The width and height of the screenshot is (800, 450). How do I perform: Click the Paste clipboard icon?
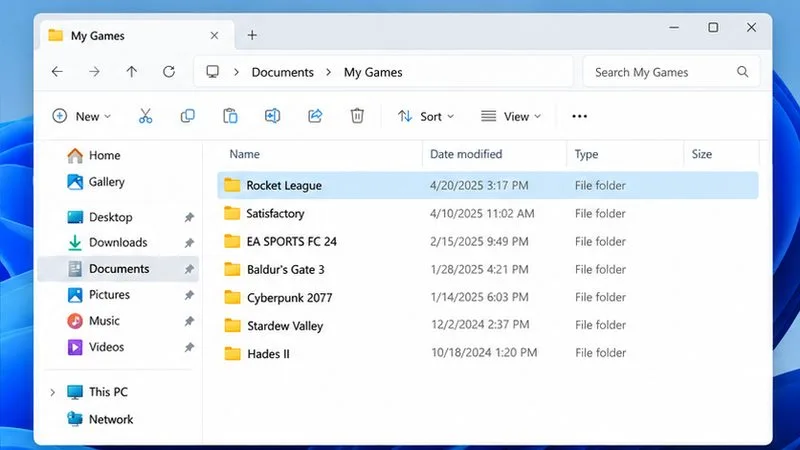[x=230, y=116]
